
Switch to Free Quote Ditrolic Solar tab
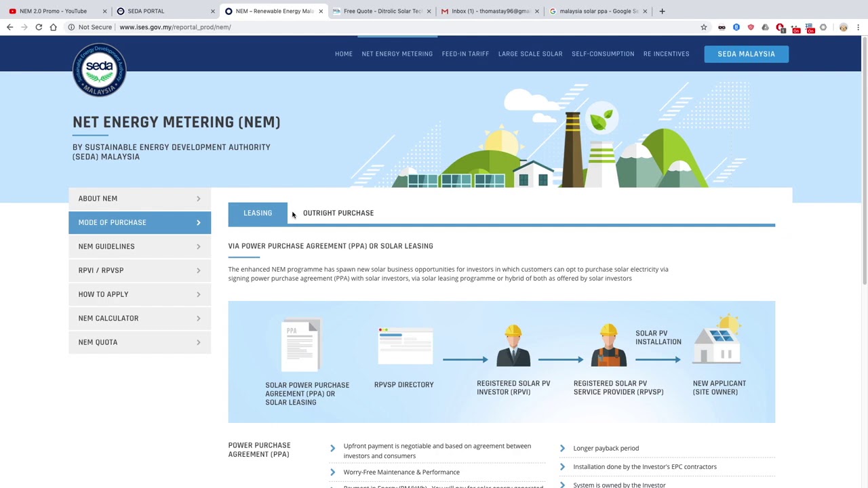381,11
